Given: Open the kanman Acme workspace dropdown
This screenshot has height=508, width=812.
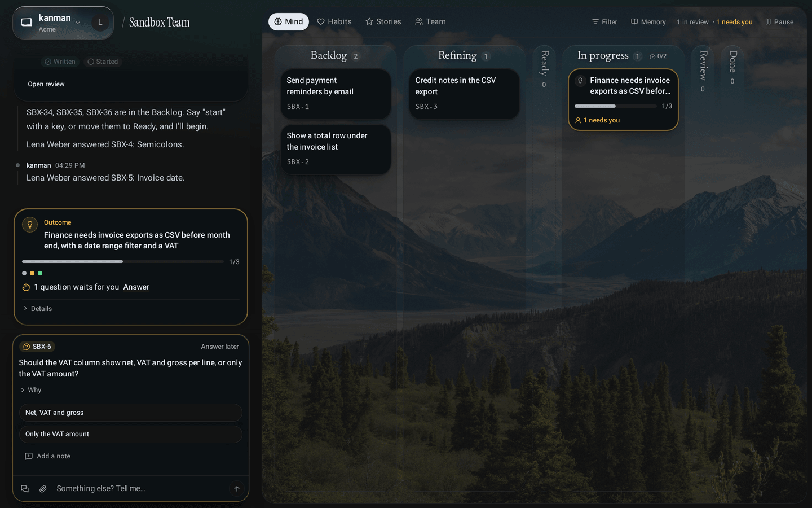Looking at the screenshot, I should [x=63, y=23].
